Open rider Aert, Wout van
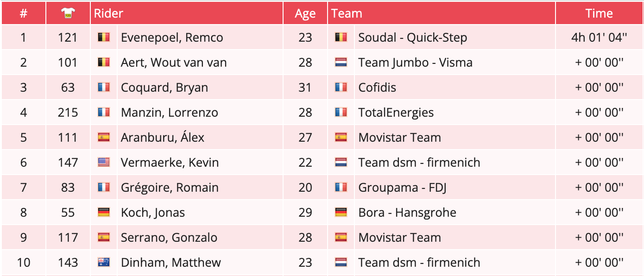This screenshot has width=644, height=276. tap(174, 63)
